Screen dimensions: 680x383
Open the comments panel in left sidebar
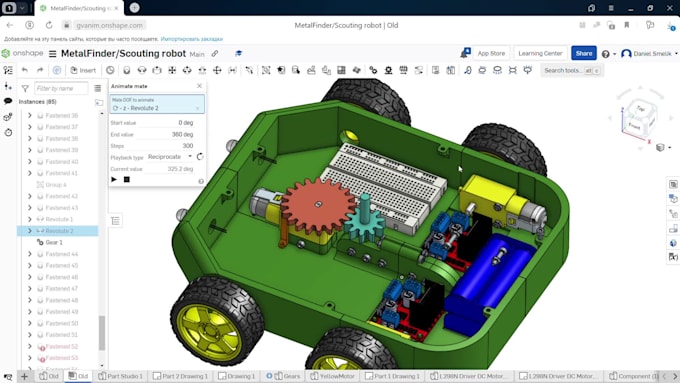pyautogui.click(x=8, y=101)
